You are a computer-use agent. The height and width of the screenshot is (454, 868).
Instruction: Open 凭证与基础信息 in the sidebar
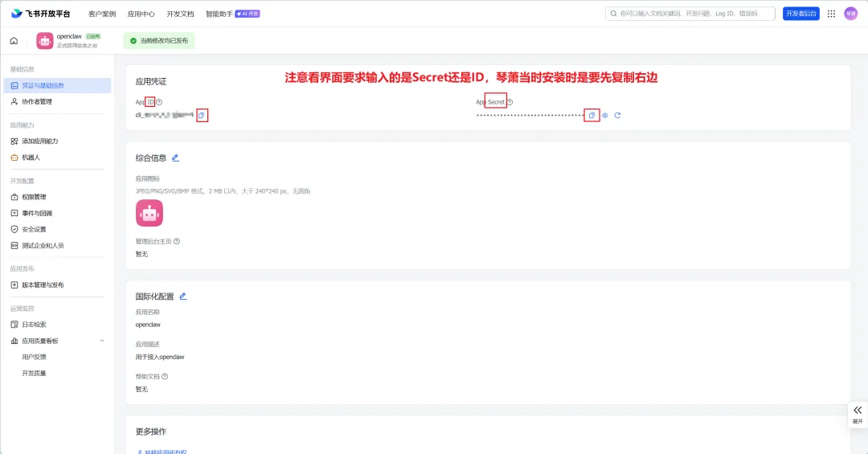point(58,85)
